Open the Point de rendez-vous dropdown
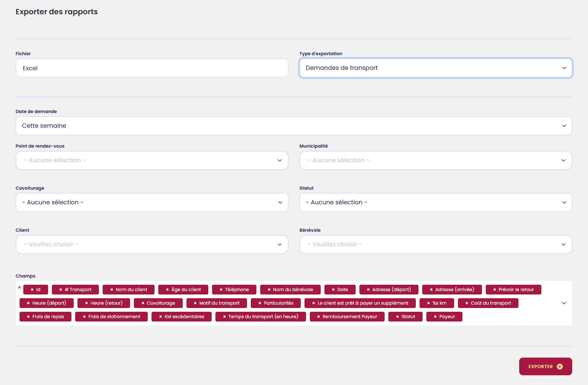Screen dimensions: 588x385 click(x=152, y=160)
